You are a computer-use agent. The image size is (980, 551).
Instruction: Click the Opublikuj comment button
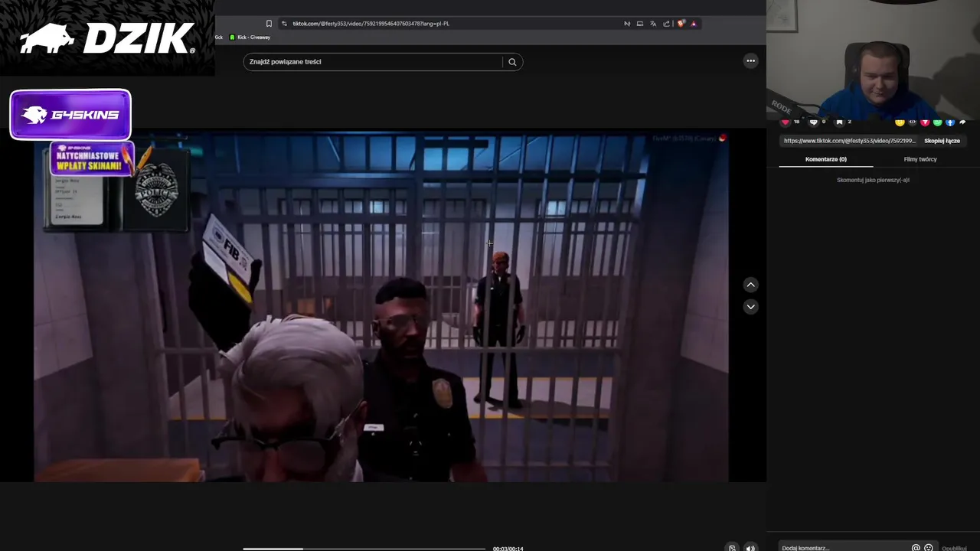tap(954, 548)
